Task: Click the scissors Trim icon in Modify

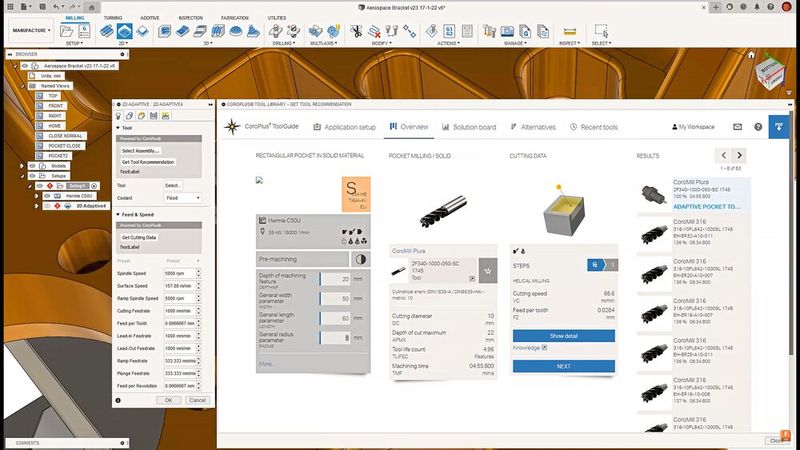Action: pyautogui.click(x=356, y=31)
